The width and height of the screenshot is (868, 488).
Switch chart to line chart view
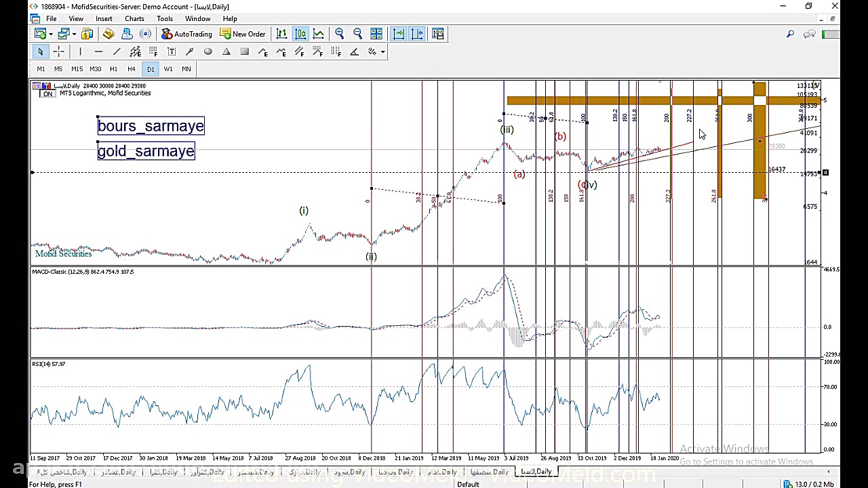pos(318,34)
